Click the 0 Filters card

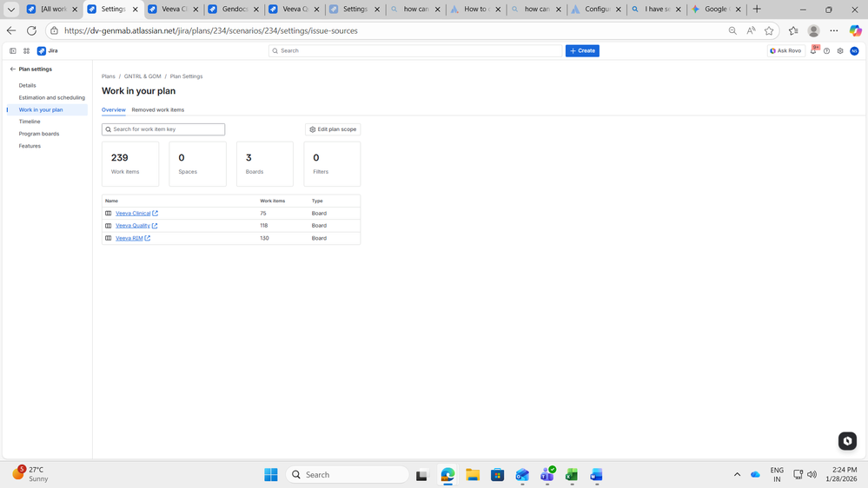(x=332, y=164)
